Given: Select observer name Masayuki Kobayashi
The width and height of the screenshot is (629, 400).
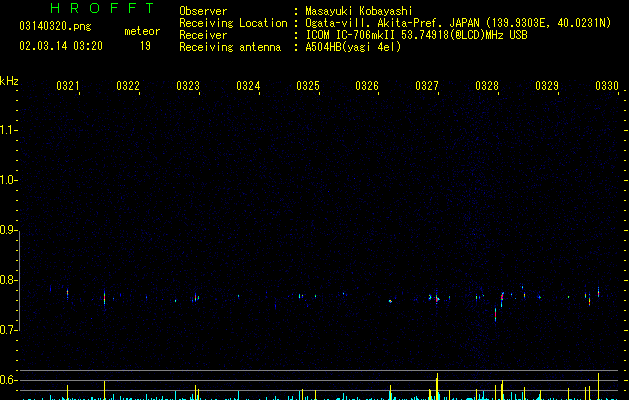Looking at the screenshot, I should [x=359, y=11].
